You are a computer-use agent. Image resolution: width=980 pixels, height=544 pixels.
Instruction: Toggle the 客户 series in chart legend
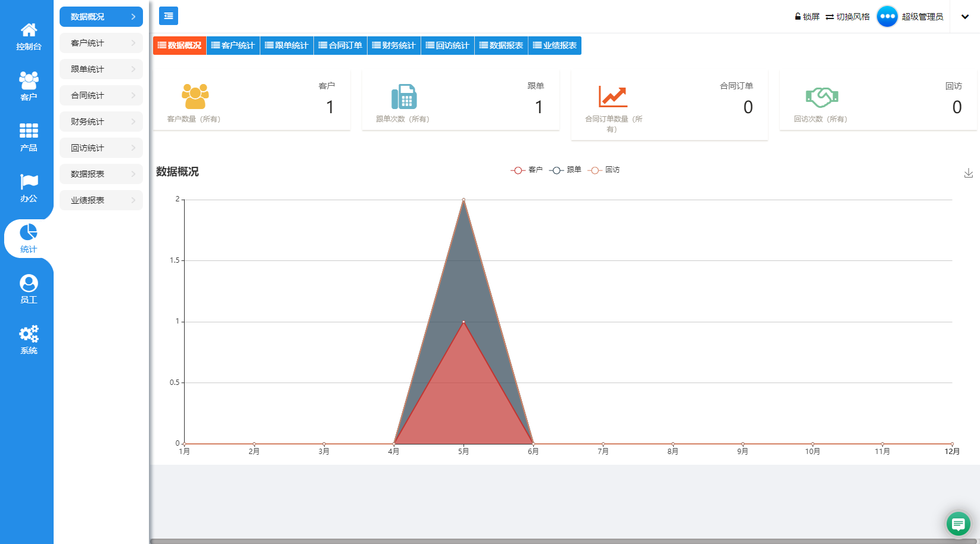coord(527,170)
